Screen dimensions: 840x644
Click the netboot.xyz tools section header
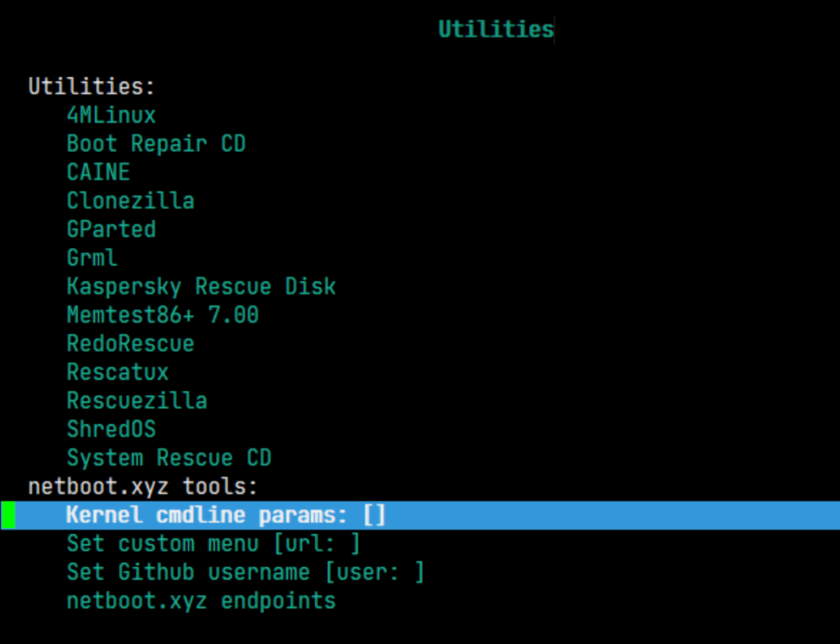coord(143,486)
